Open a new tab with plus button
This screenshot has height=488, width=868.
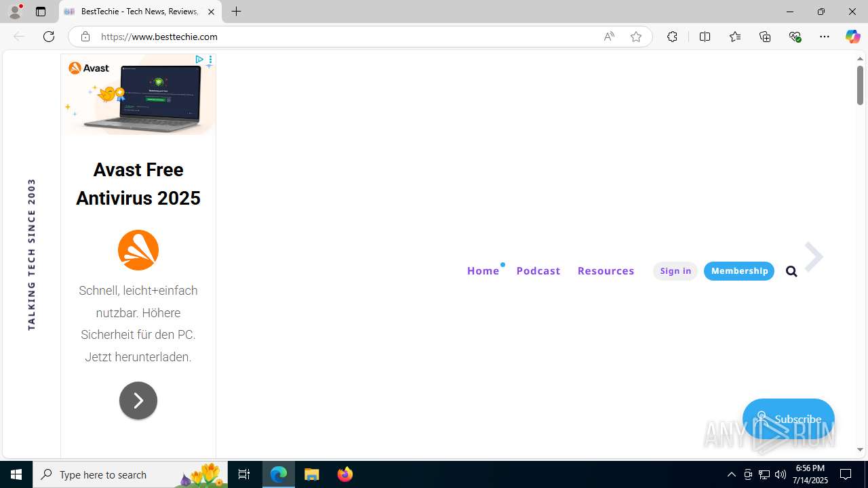(236, 12)
